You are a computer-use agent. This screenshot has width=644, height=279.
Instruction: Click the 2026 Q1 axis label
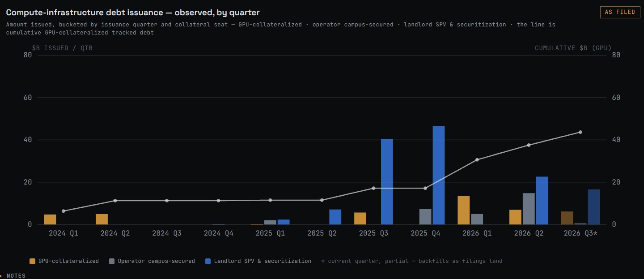(x=477, y=233)
